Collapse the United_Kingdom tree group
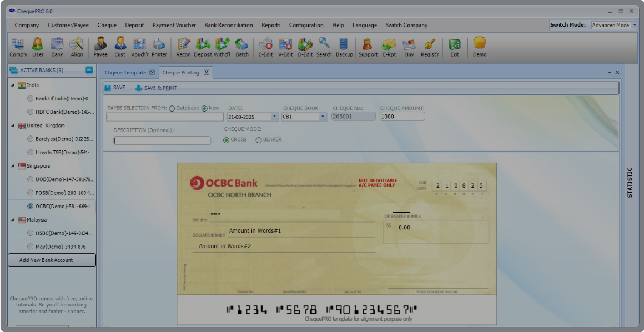The width and height of the screenshot is (644, 332). [x=12, y=125]
